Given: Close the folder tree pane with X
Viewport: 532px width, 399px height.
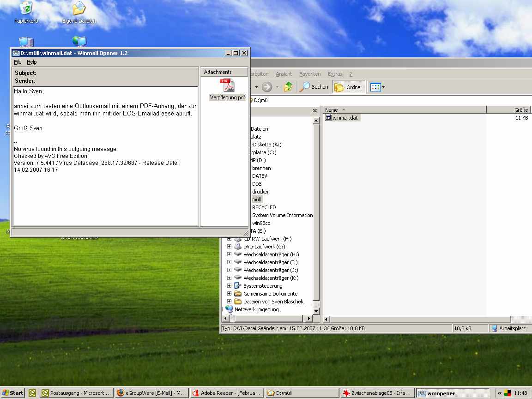Looking at the screenshot, I should tap(315, 111).
